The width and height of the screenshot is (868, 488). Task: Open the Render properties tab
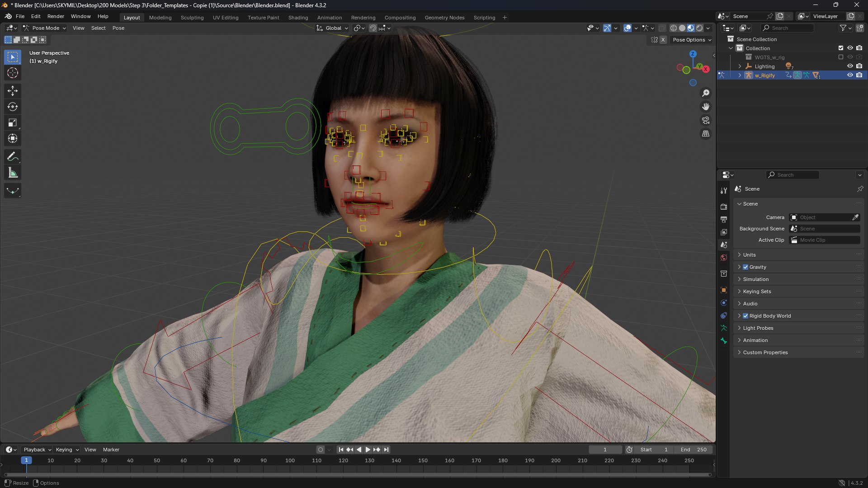[x=724, y=206]
